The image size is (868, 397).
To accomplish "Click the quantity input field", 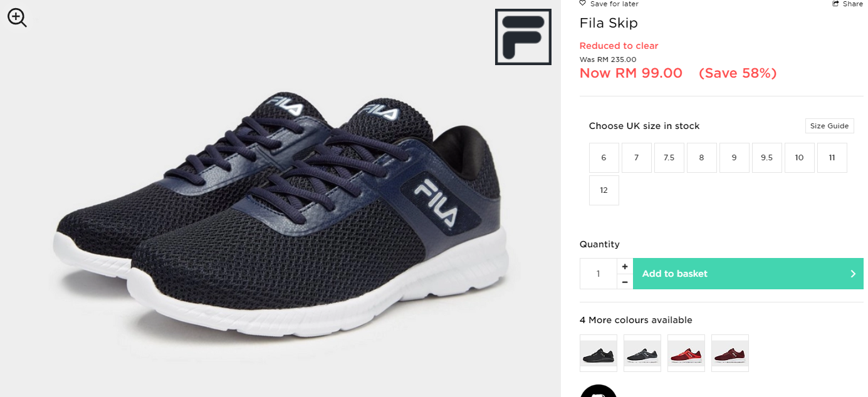I will click(599, 274).
